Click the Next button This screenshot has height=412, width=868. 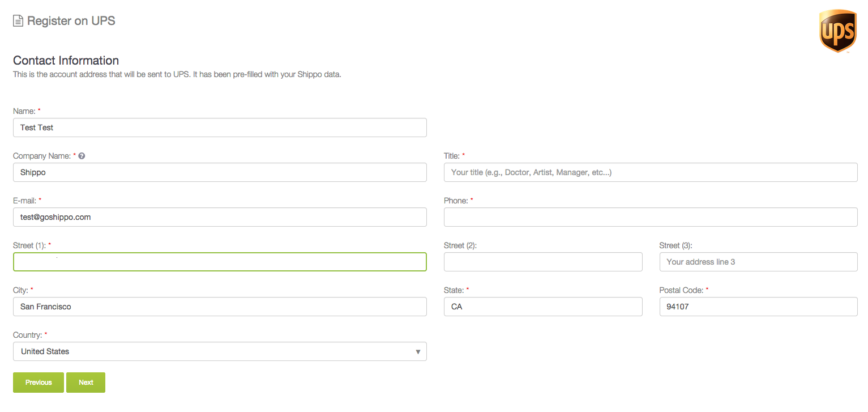pyautogui.click(x=85, y=383)
